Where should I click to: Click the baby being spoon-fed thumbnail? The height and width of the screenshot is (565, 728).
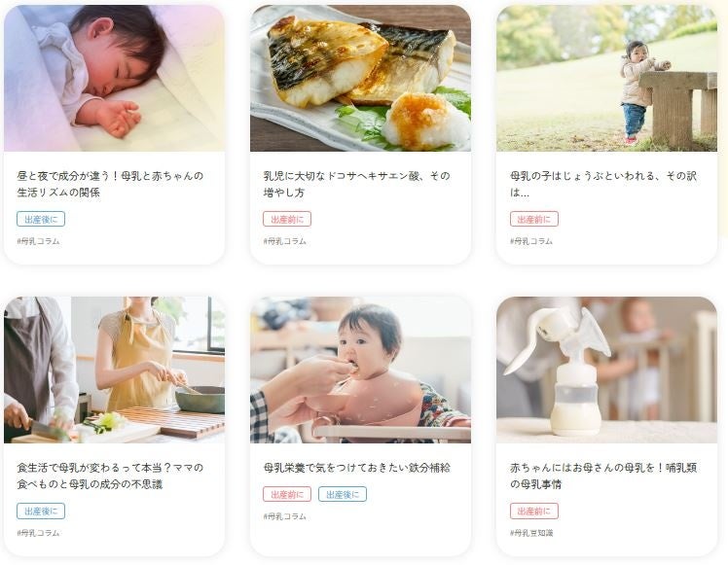coord(360,370)
